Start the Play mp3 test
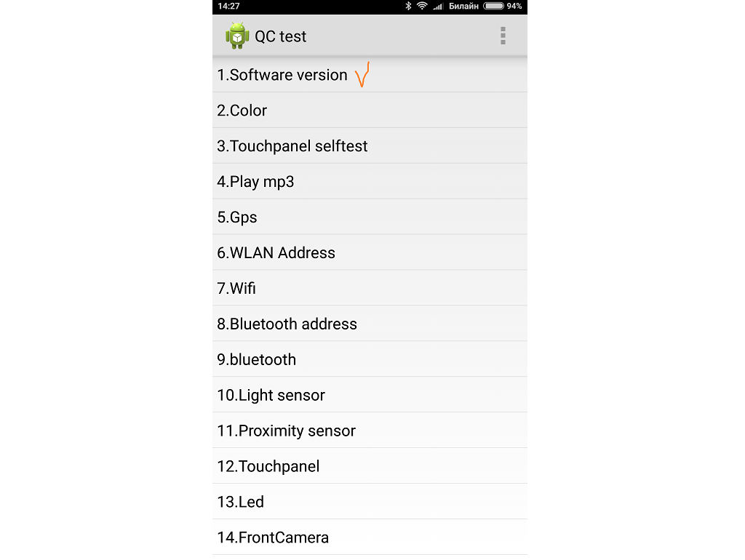The image size is (745, 560). pos(255,182)
